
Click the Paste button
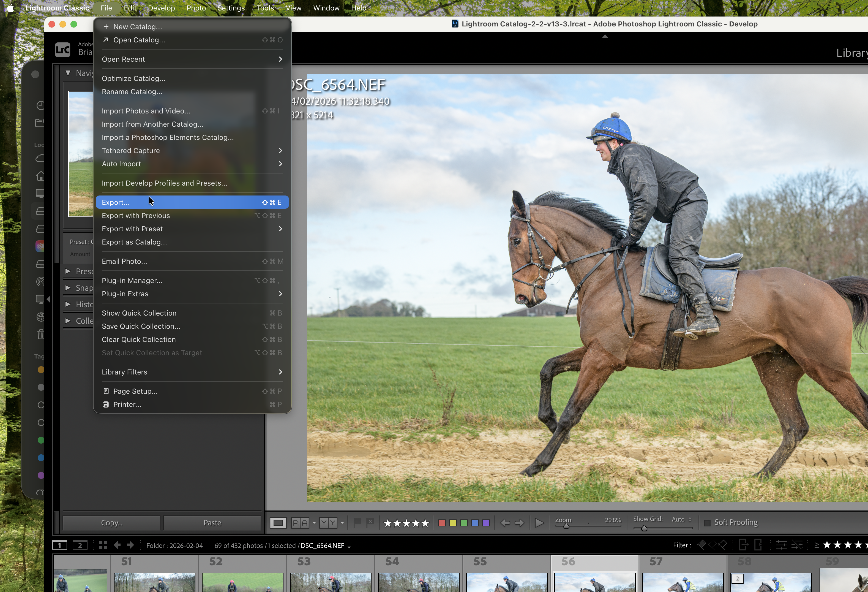click(212, 523)
